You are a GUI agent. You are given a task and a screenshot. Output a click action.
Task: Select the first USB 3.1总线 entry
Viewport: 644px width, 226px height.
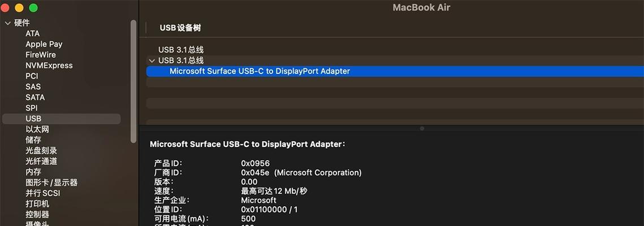181,50
